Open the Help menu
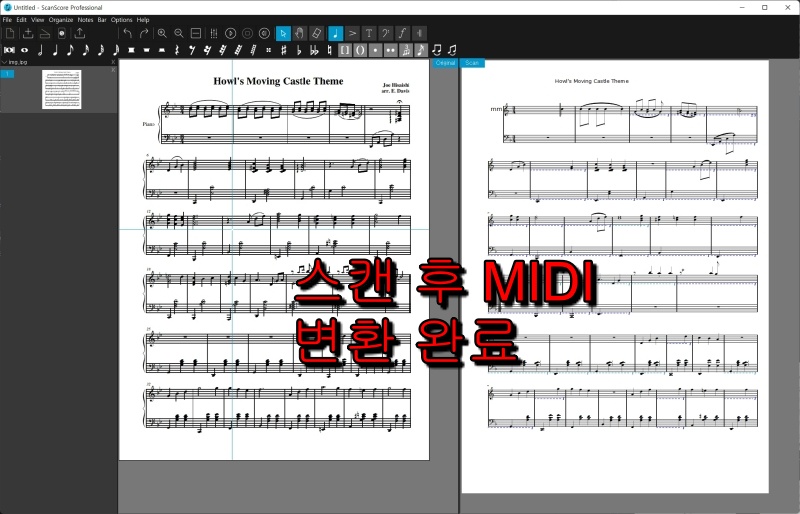The height and width of the screenshot is (514, 800). [143, 20]
